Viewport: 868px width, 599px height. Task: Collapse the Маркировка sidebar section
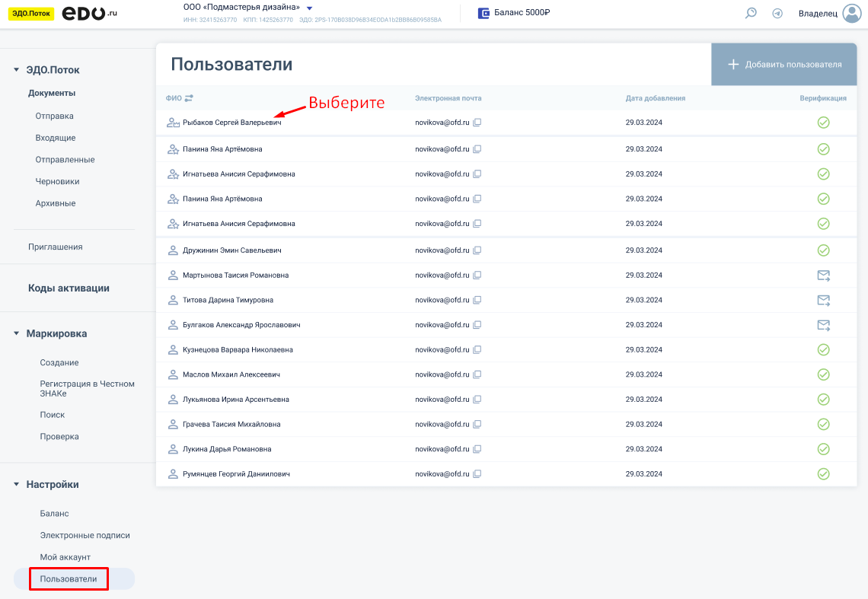coord(17,333)
